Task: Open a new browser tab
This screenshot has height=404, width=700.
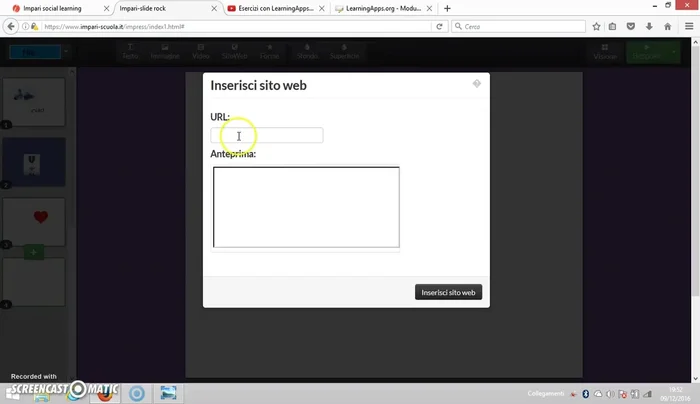Action: coord(447,8)
